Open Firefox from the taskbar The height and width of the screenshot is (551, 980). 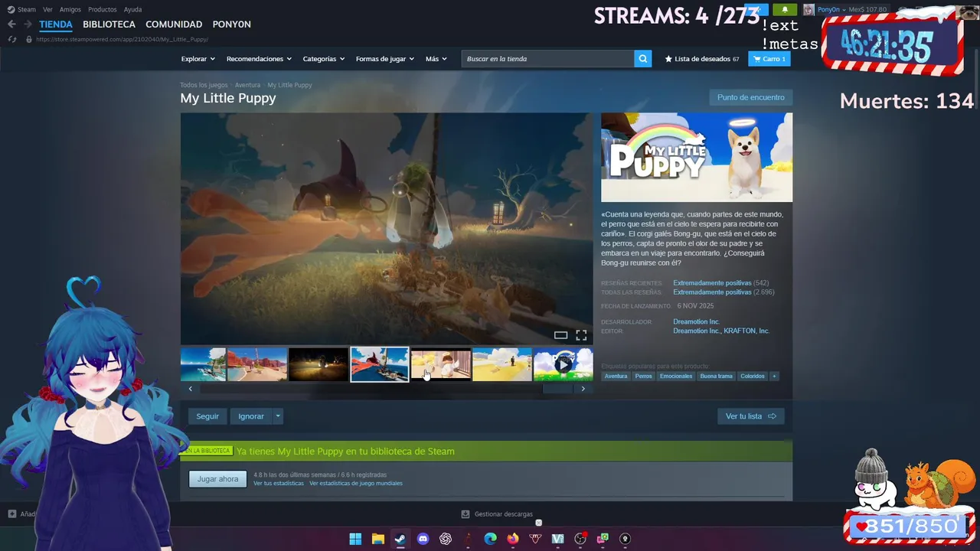(513, 539)
